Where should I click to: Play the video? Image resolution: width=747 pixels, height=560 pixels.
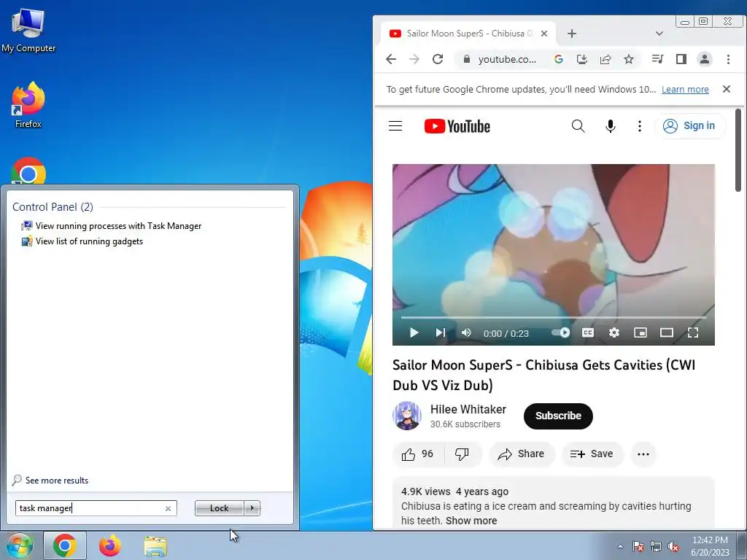tap(414, 332)
